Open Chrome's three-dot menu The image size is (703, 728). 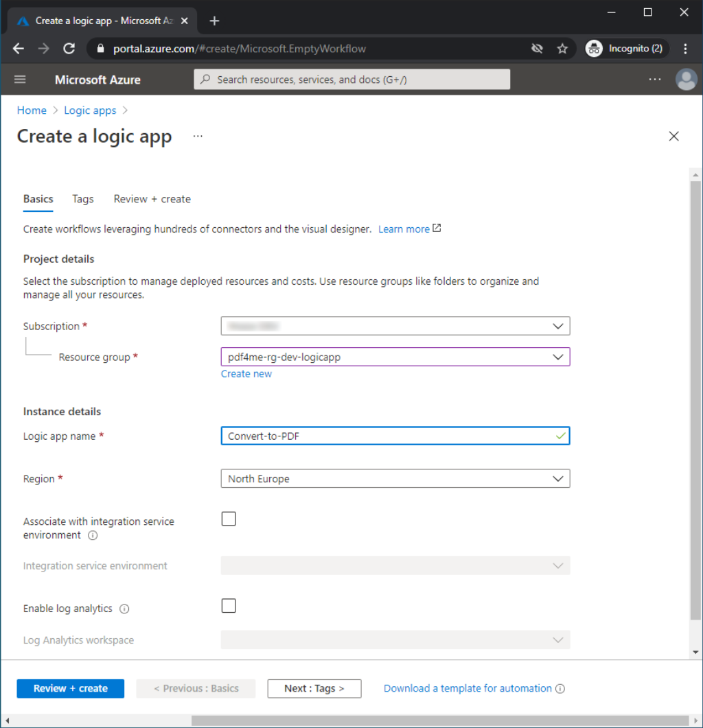point(685,49)
